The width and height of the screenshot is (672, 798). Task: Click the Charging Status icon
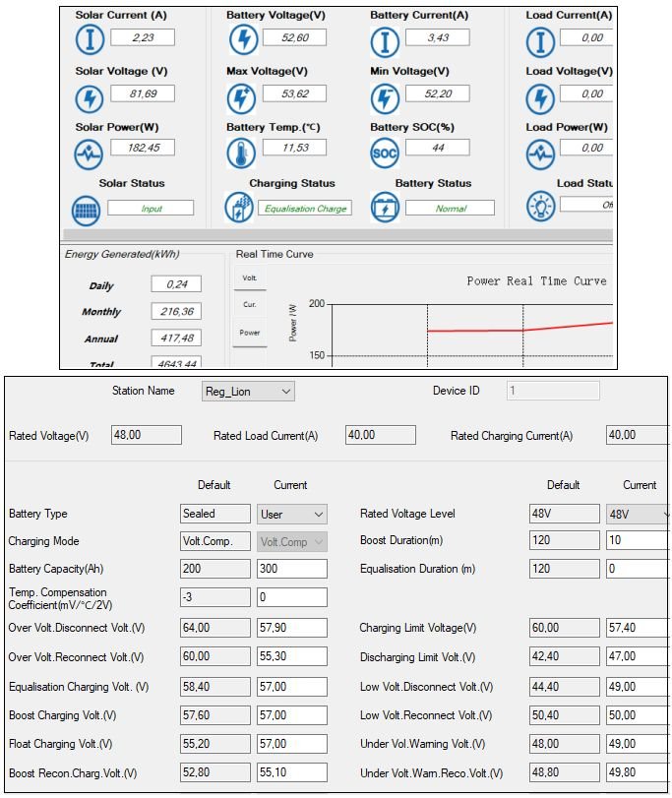coord(238,208)
